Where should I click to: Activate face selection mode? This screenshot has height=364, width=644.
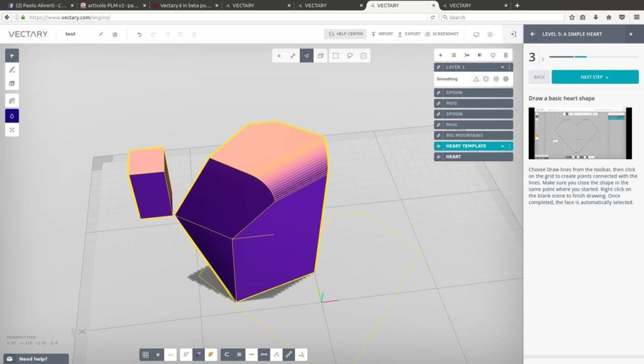click(x=307, y=55)
